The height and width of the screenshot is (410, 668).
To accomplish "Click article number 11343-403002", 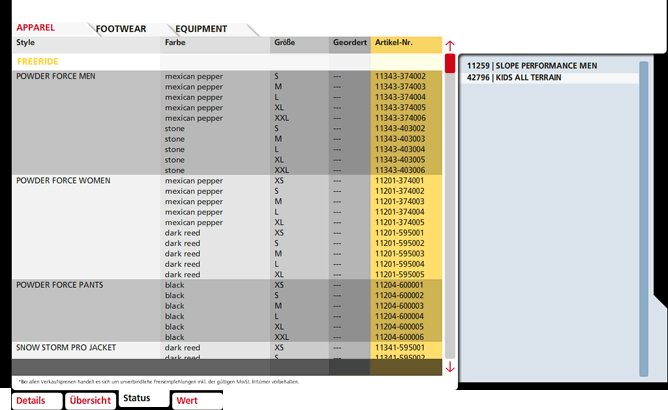I will tap(400, 128).
